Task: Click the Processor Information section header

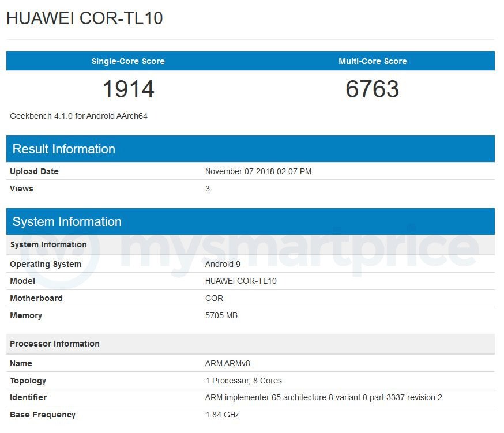Action: 55,344
